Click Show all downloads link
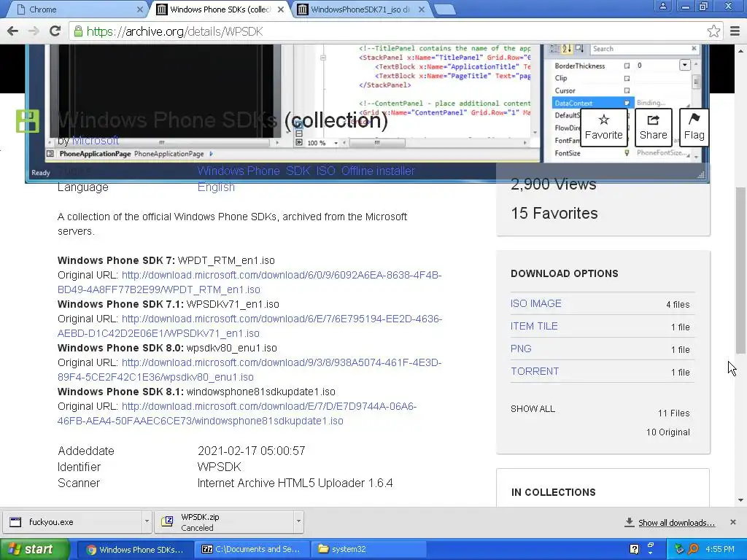The width and height of the screenshot is (747, 560). pyautogui.click(x=676, y=523)
